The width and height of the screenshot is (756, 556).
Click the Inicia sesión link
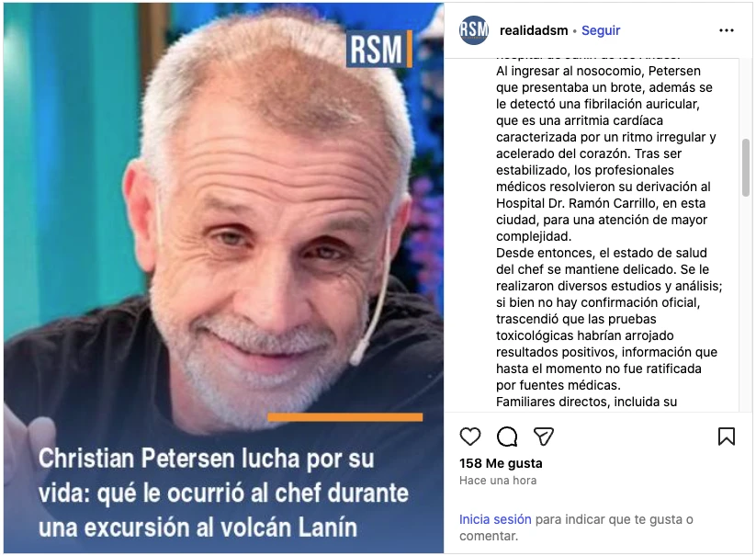pyautogui.click(x=495, y=519)
